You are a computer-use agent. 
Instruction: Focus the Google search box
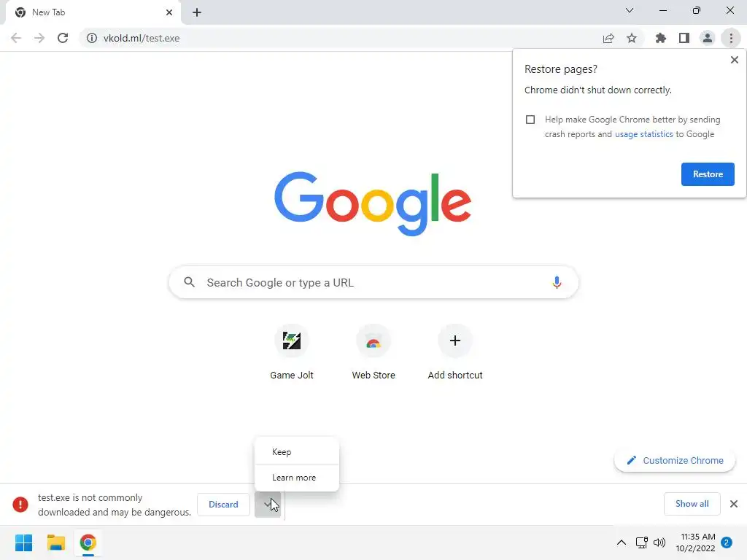[373, 283]
